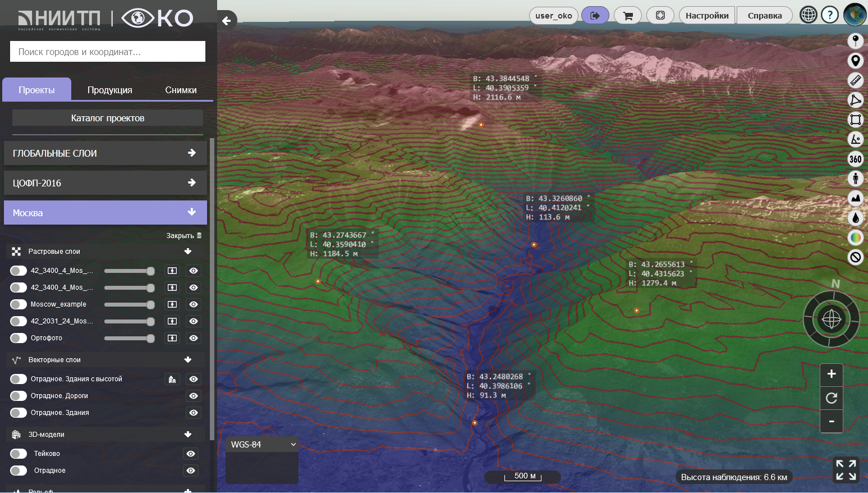Click the pedestrian walk mode icon
The image size is (868, 493).
click(x=855, y=179)
